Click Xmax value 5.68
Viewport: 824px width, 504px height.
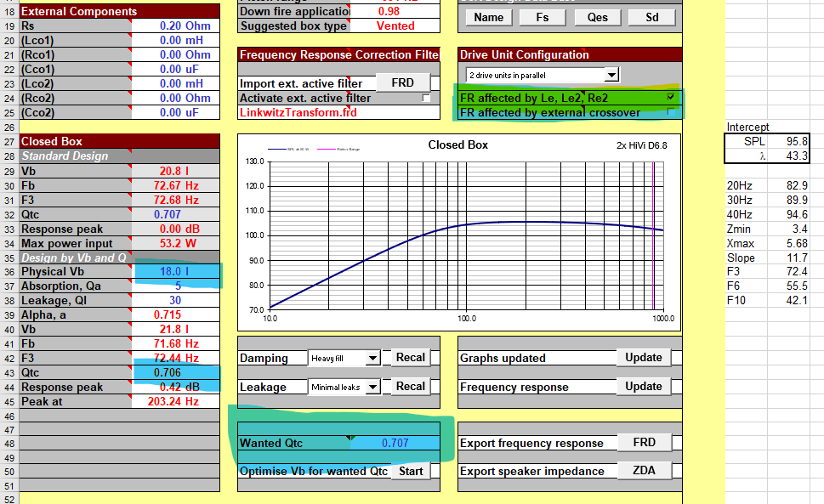click(x=787, y=244)
